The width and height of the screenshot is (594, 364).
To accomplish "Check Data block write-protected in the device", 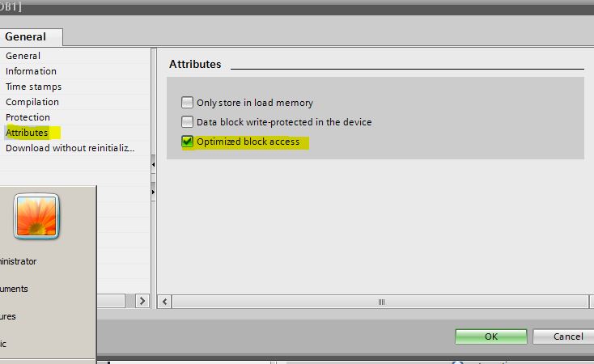I will coord(188,122).
